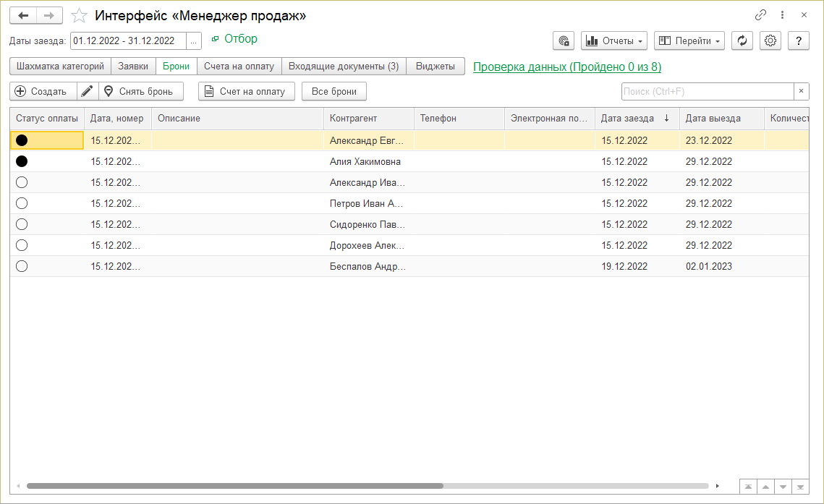This screenshot has width=824, height=504.
Task: Click the Создать button
Action: click(x=43, y=91)
